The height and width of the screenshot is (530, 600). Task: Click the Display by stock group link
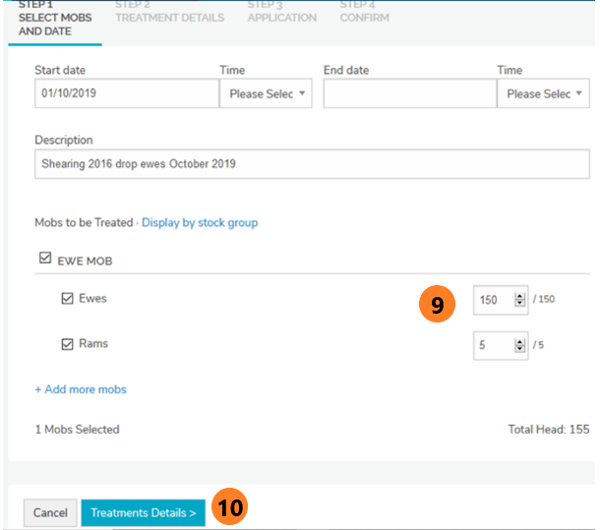click(199, 222)
